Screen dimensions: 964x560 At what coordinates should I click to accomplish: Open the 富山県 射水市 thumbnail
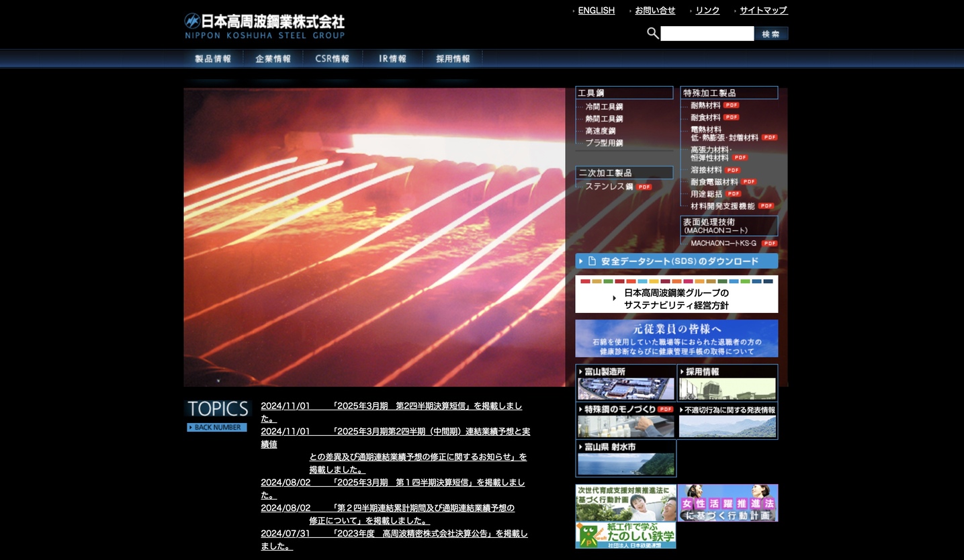click(626, 458)
